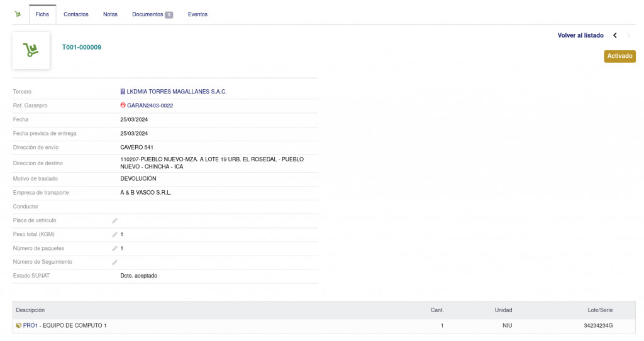Click the red circle icon beside GARAN2403-0022
This screenshot has height=341, width=644.
[x=123, y=105]
